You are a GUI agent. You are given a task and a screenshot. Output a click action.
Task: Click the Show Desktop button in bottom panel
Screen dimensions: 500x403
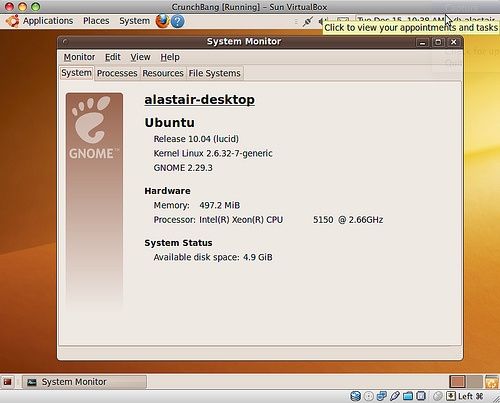tap(7, 382)
